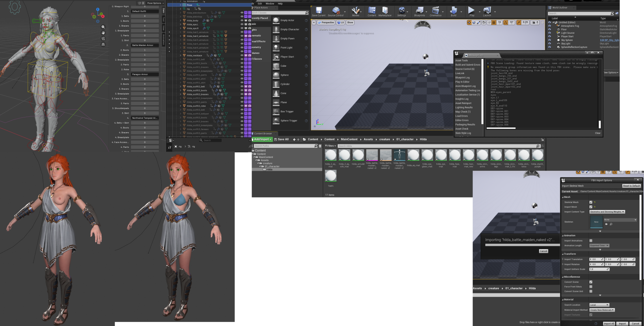Image resolution: width=644 pixels, height=326 pixels.
Task: Expand hilda_outfit2_robe in the outliner
Action: 180,106
